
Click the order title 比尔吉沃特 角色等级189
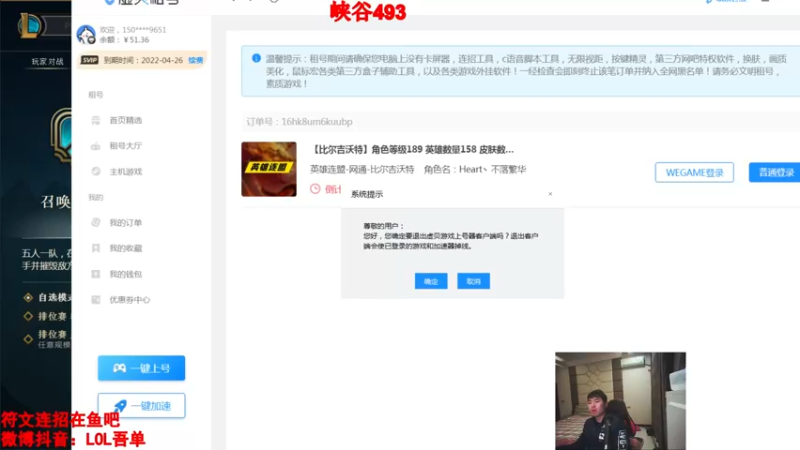412,149
